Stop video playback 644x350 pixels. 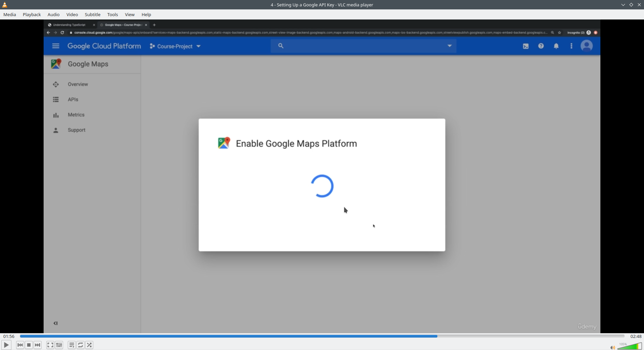click(x=29, y=345)
